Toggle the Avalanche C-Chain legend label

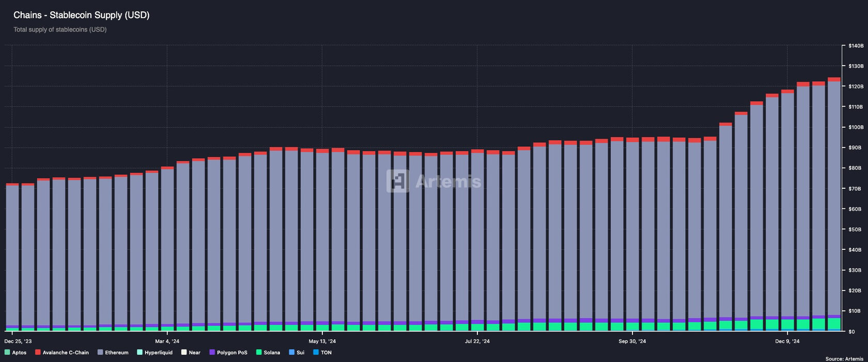click(66, 353)
